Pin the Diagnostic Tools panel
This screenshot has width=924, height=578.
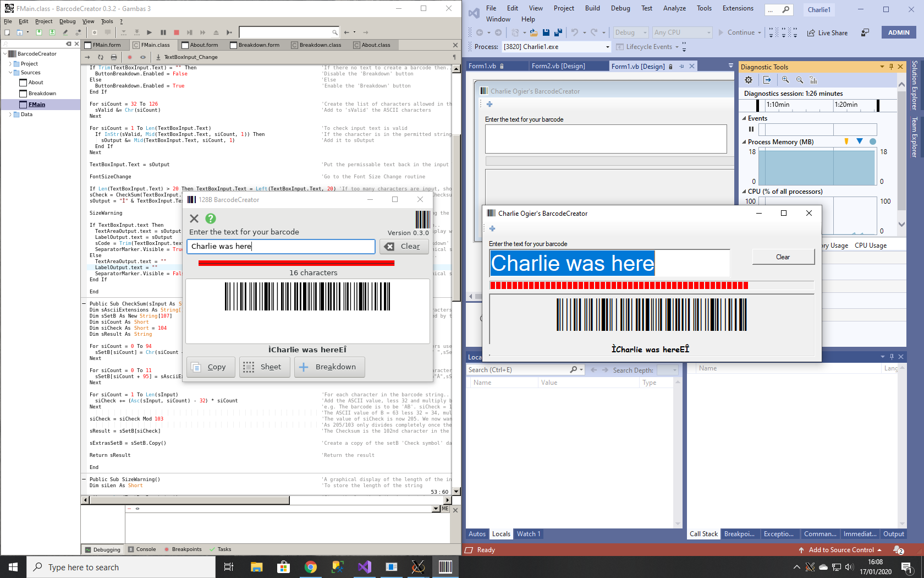coord(892,67)
